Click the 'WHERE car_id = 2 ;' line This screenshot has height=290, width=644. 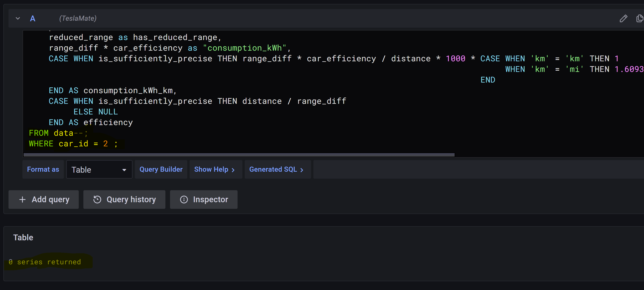pyautogui.click(x=73, y=144)
